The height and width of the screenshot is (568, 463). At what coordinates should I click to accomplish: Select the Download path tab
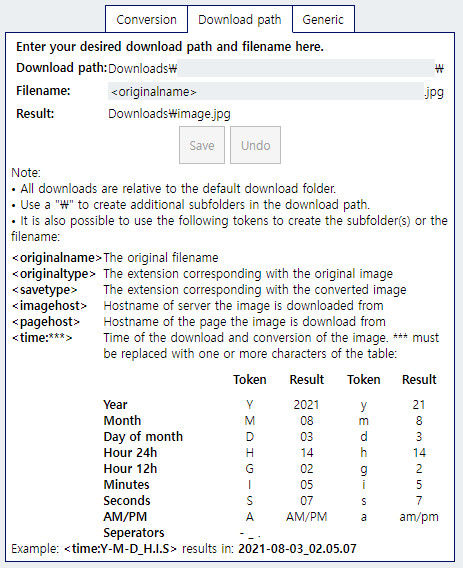pos(240,19)
